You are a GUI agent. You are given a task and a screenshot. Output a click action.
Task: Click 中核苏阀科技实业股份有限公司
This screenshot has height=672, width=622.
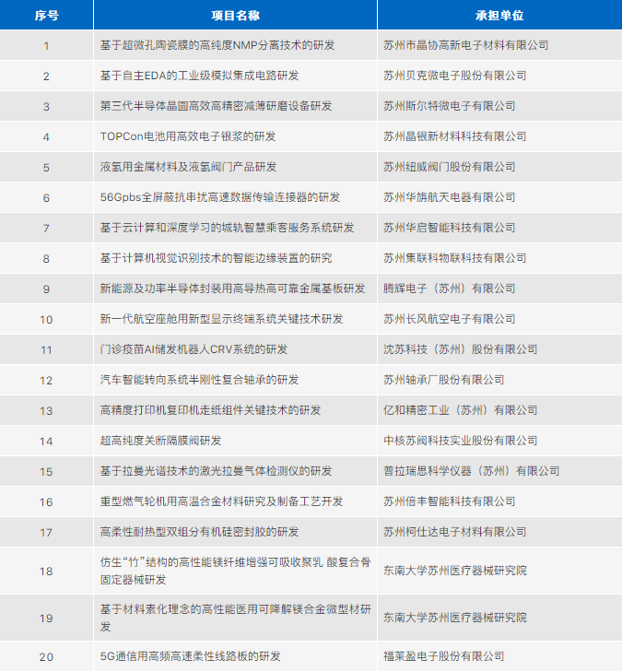[x=460, y=441]
